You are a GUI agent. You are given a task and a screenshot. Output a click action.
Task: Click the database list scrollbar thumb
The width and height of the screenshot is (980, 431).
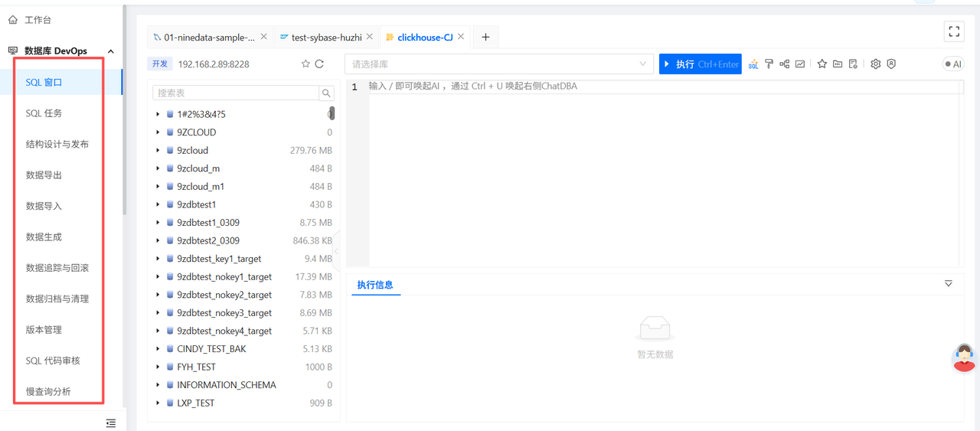(332, 114)
